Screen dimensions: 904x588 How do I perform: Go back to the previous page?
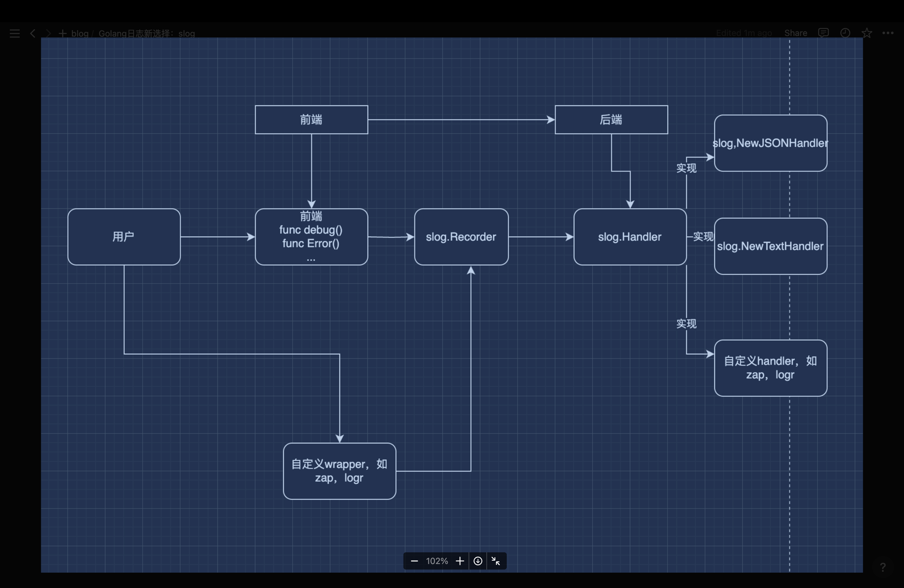coord(33,34)
